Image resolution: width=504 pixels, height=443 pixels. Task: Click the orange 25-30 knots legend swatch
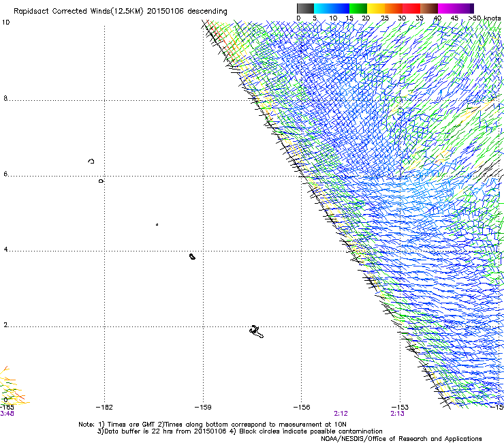coord(394,8)
